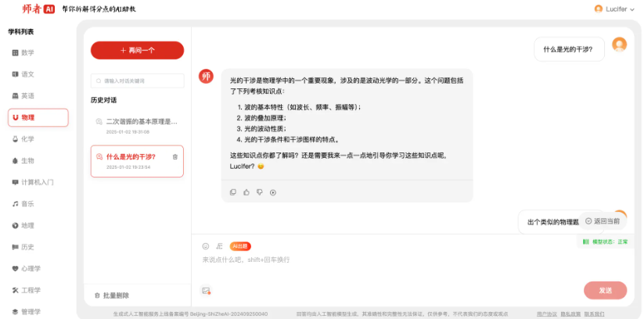Click 返回当前 to jump to latest
This screenshot has height=319, width=644.
[603, 221]
